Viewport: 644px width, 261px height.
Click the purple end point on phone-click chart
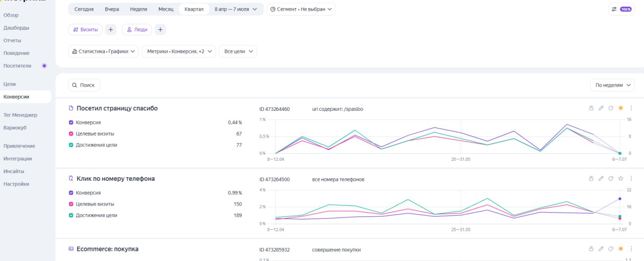click(x=620, y=199)
